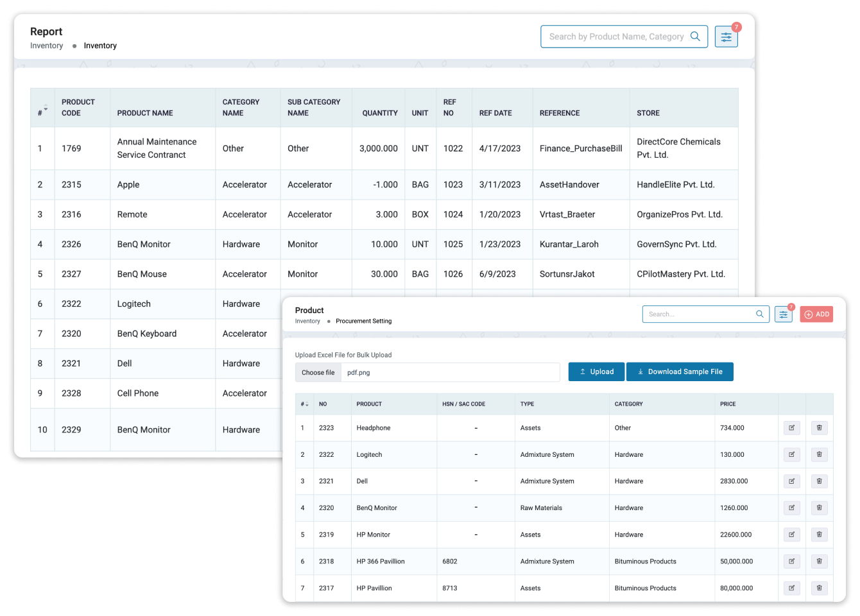Open the filter panel on the Report page

[726, 37]
